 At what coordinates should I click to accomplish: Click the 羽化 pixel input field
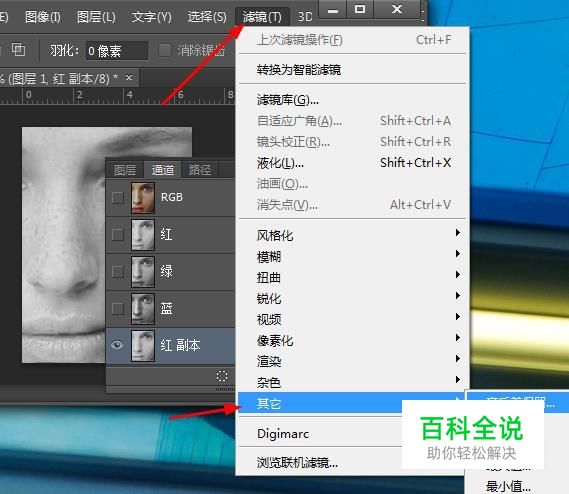(x=116, y=50)
